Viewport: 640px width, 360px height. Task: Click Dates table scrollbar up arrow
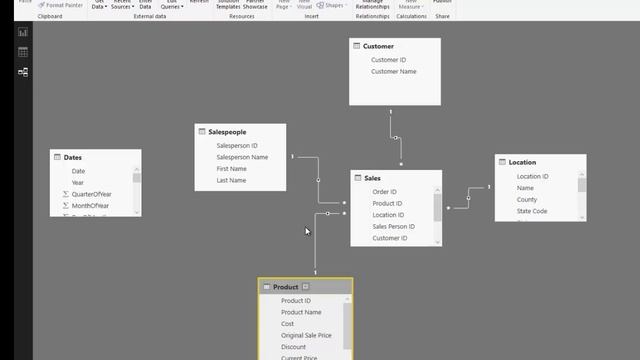click(x=137, y=169)
